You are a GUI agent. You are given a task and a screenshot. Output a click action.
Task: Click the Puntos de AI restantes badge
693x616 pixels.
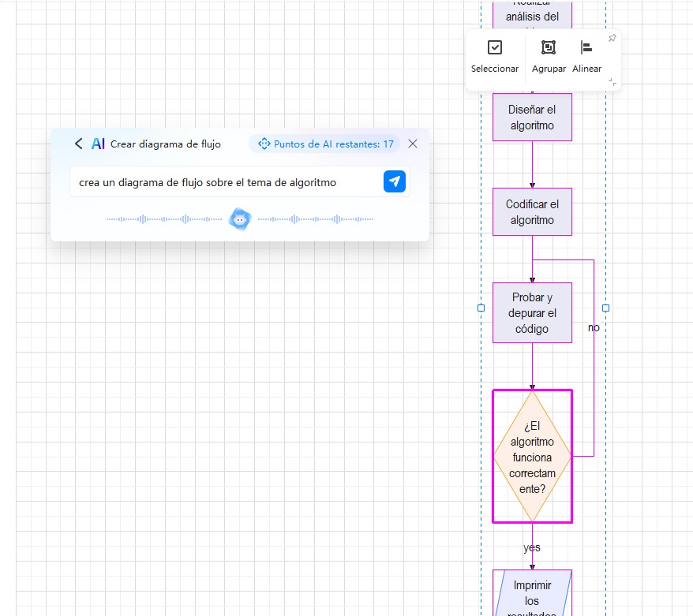click(325, 144)
